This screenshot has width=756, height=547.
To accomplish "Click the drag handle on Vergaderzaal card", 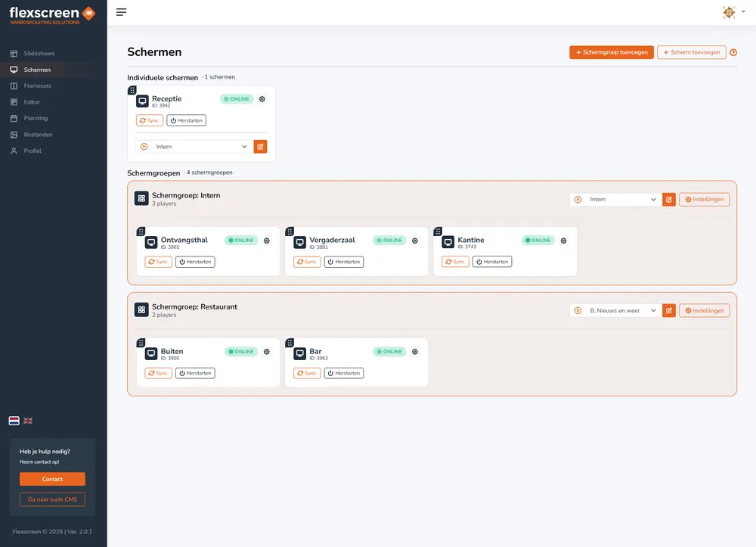I will 290,232.
